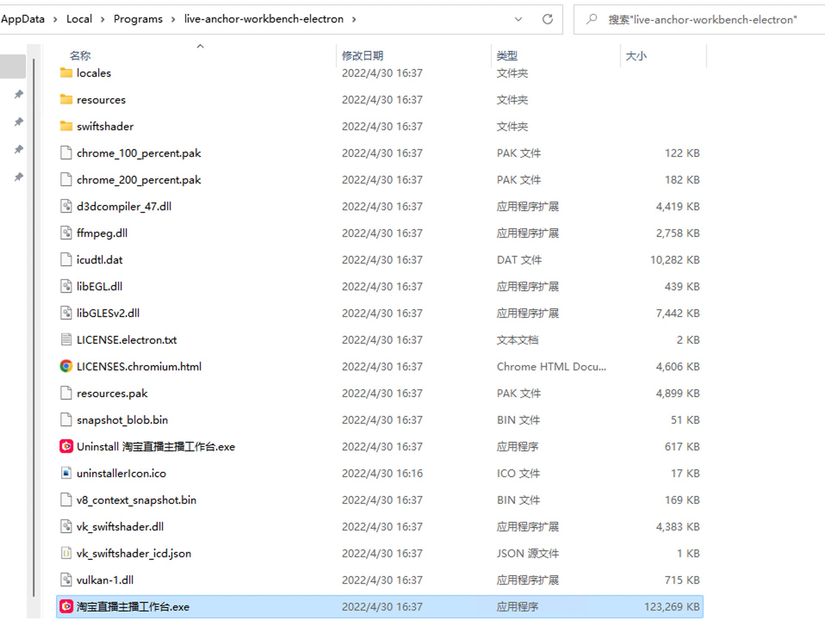
Task: Click chrome_200_percent.pak file icon
Action: 66,180
